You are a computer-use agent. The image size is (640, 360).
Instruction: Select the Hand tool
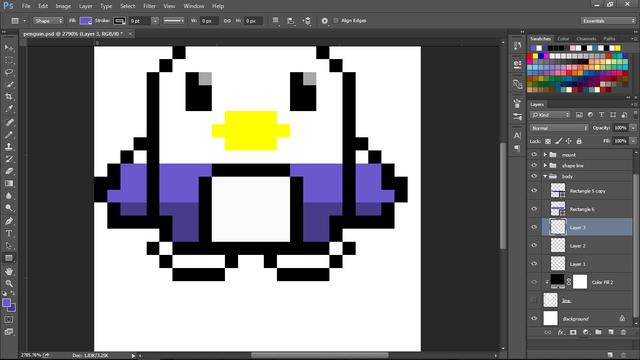point(9,271)
